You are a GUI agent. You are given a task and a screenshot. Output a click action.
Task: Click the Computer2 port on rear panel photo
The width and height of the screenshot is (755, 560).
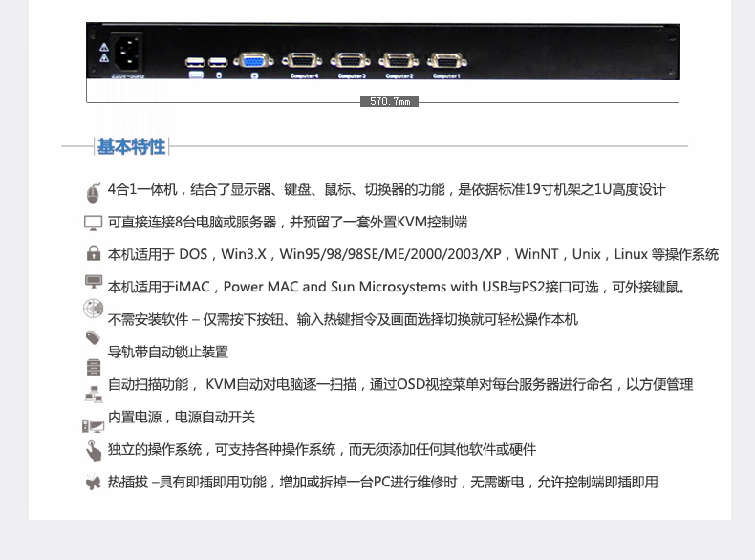coord(399,61)
